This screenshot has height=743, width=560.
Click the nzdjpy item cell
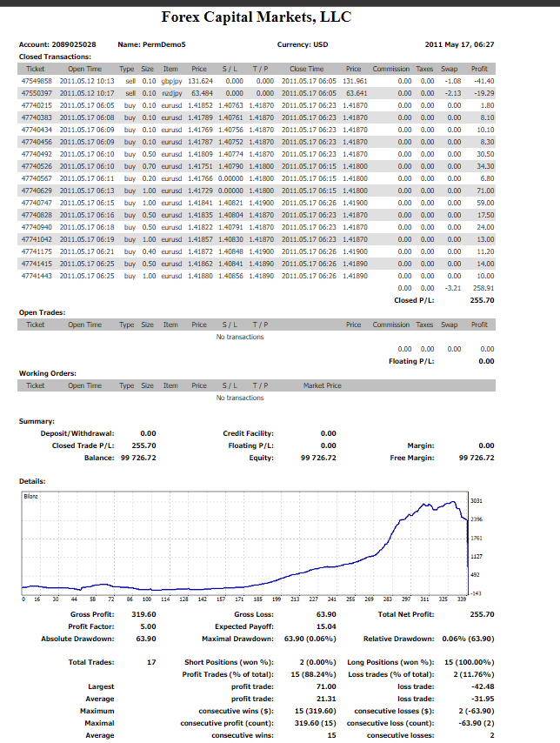[x=172, y=93]
